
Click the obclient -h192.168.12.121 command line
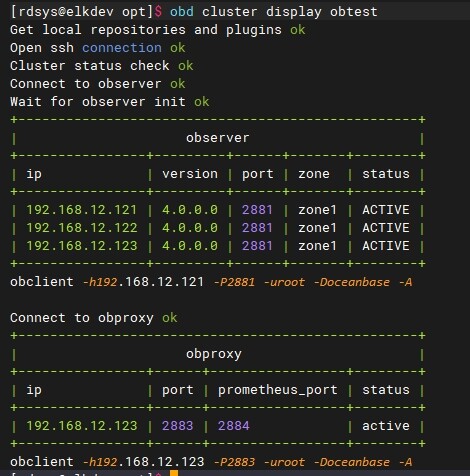click(x=211, y=282)
